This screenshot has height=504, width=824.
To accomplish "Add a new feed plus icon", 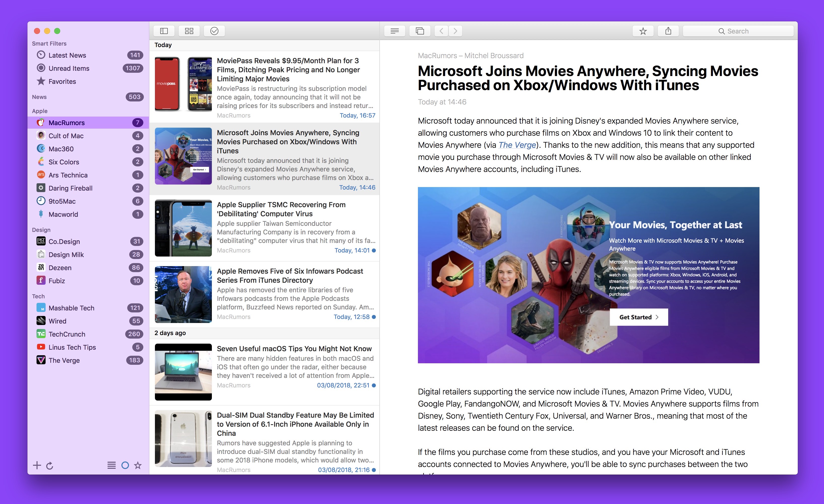I will point(37,465).
